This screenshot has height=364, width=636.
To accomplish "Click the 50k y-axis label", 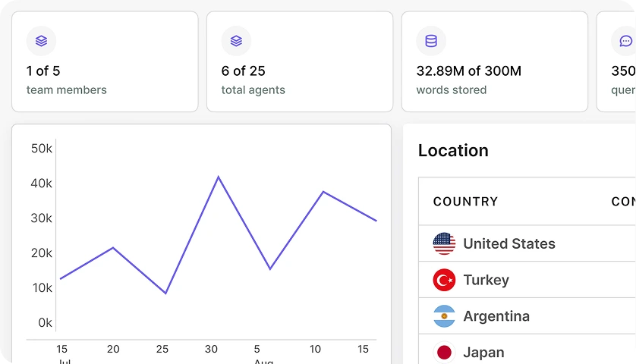I will click(42, 149).
